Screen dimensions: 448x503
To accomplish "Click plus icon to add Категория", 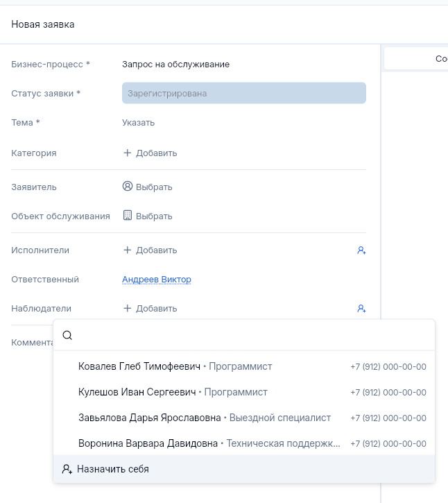I will click(x=127, y=153).
